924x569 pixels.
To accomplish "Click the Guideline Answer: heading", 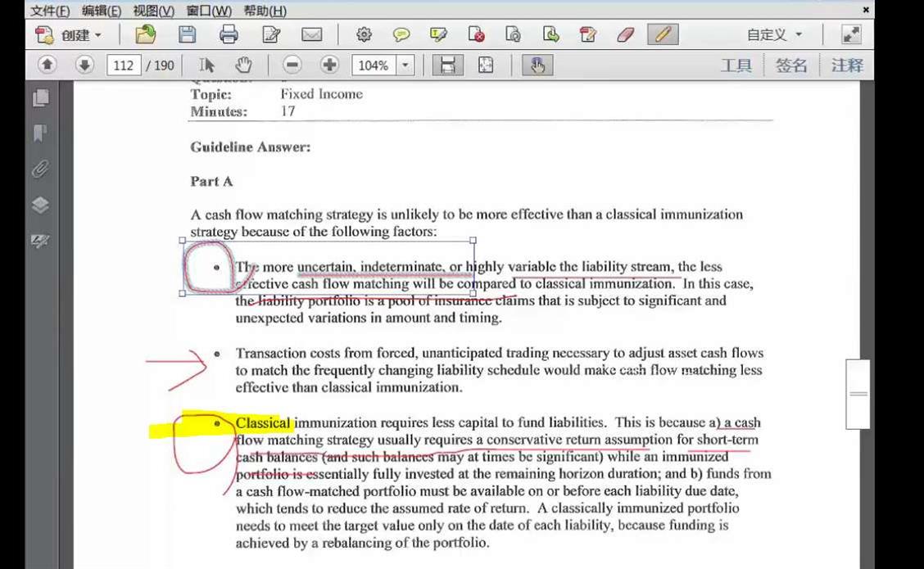I will coord(251,147).
